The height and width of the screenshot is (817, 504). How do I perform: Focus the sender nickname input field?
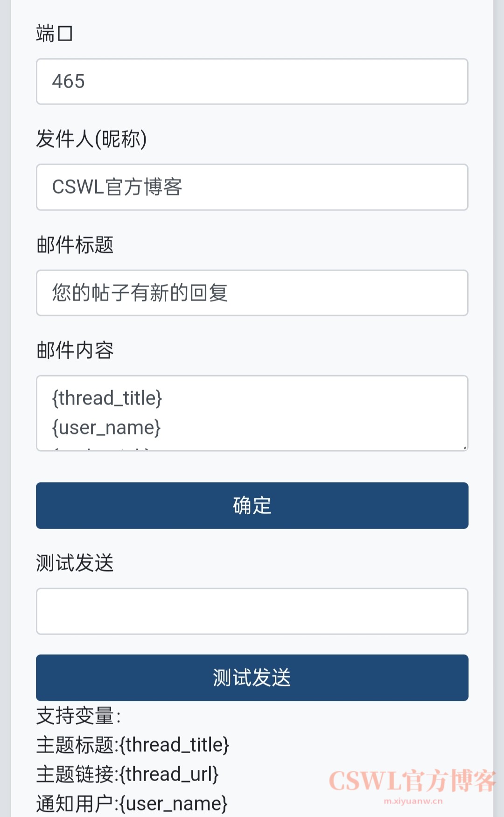coord(252,187)
